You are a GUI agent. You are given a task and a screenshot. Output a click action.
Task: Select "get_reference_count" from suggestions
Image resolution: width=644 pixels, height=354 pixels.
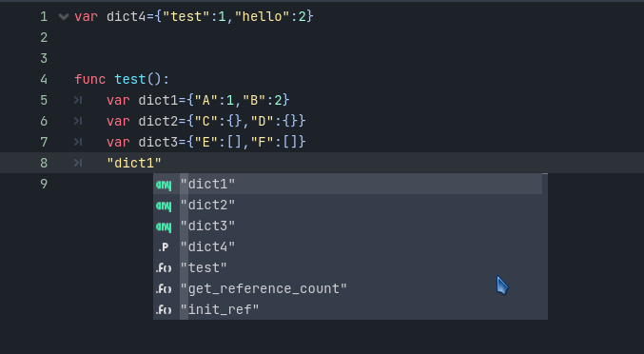[x=347, y=288]
